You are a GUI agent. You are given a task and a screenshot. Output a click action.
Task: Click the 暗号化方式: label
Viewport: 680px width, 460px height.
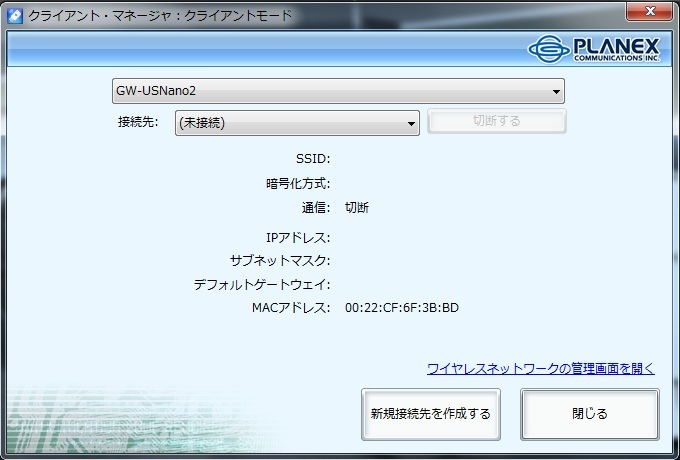pos(298,184)
